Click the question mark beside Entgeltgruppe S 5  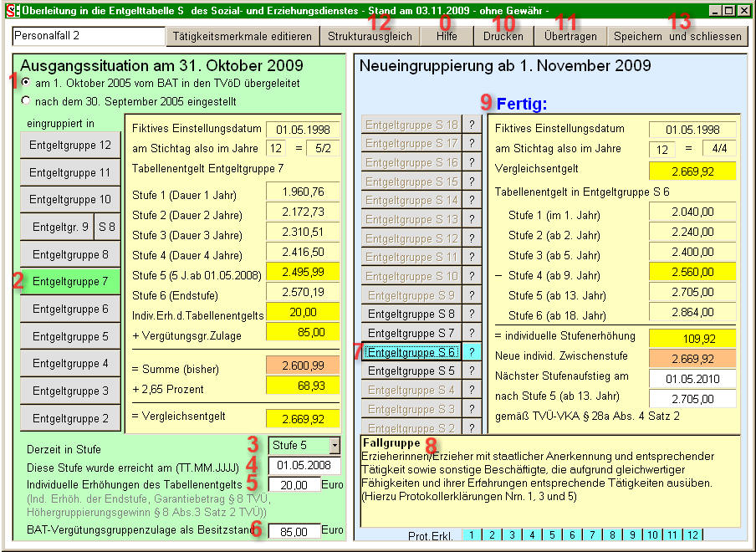click(471, 371)
